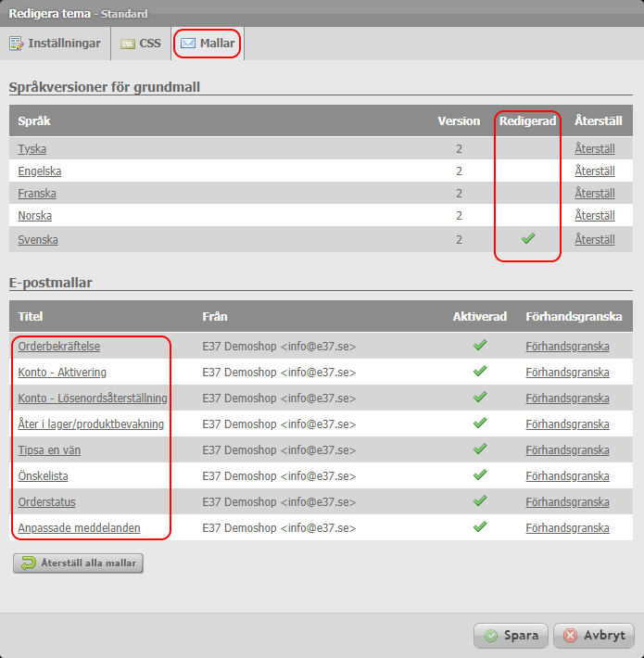Click the Återställ column header
The height and width of the screenshot is (658, 644).
598,120
